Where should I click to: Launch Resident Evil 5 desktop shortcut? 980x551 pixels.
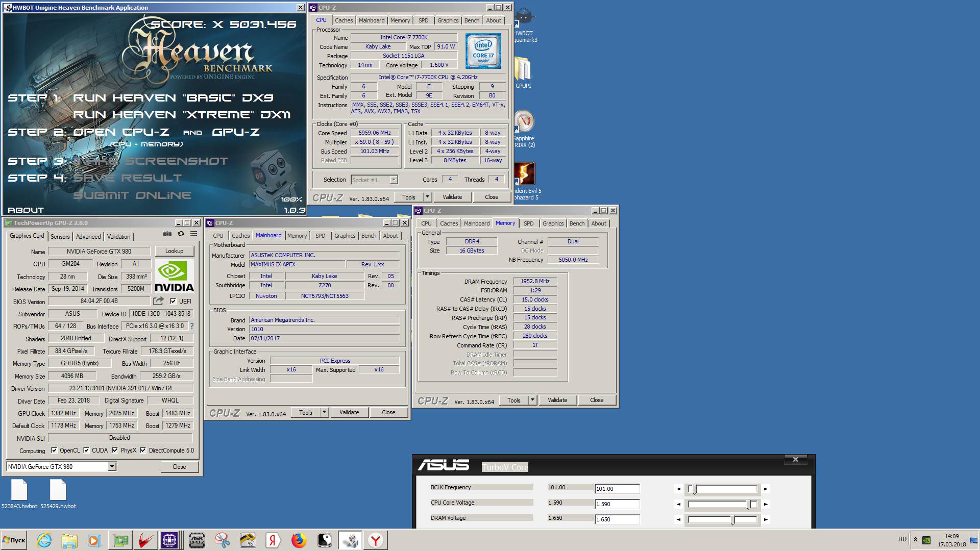tap(526, 182)
